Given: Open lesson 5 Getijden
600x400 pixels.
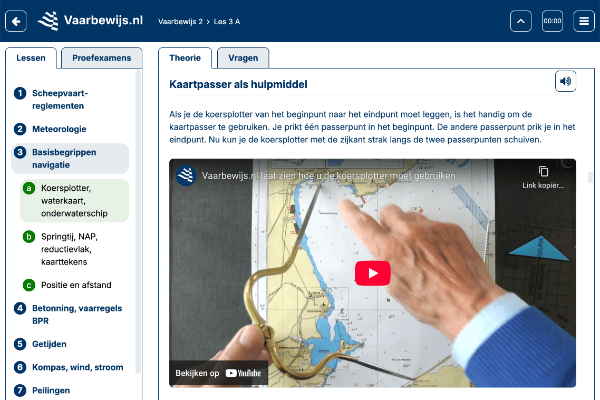Looking at the screenshot, I should (70, 344).
